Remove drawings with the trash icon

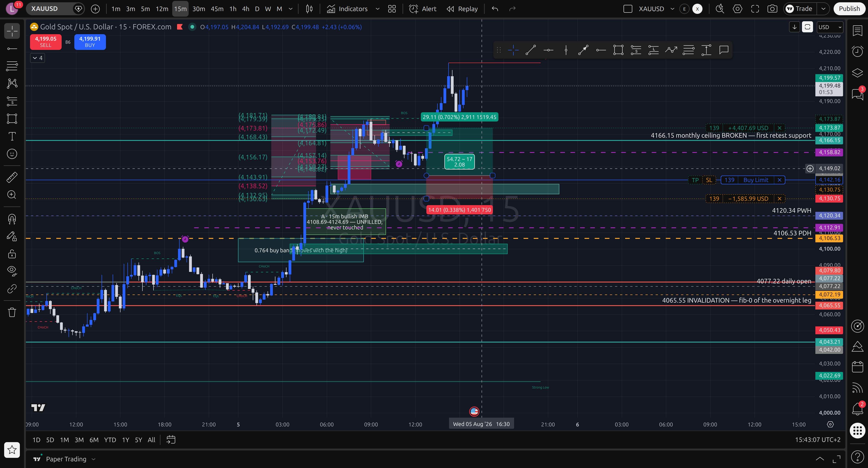point(12,312)
